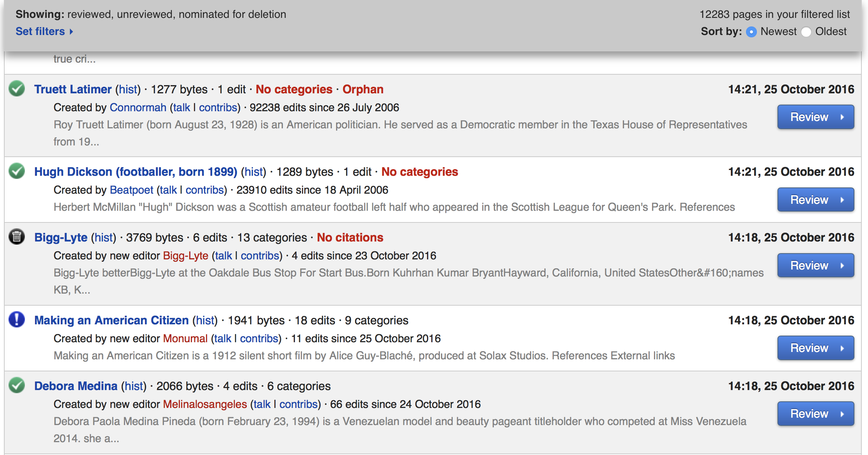Open Beatpoet's user page
The width and height of the screenshot is (868, 455).
[x=131, y=190]
